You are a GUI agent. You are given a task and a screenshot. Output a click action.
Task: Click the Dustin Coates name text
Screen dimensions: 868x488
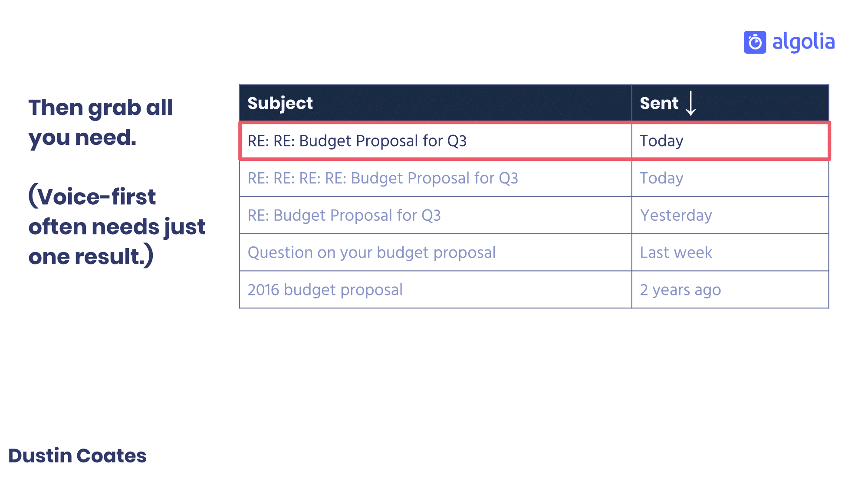tap(77, 456)
